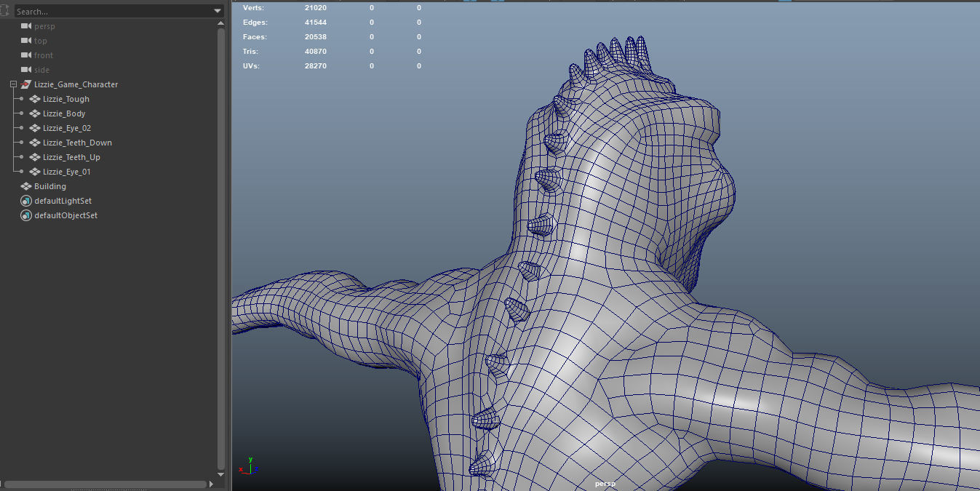Click the set icon beside defaultObjectSet

(x=26, y=215)
